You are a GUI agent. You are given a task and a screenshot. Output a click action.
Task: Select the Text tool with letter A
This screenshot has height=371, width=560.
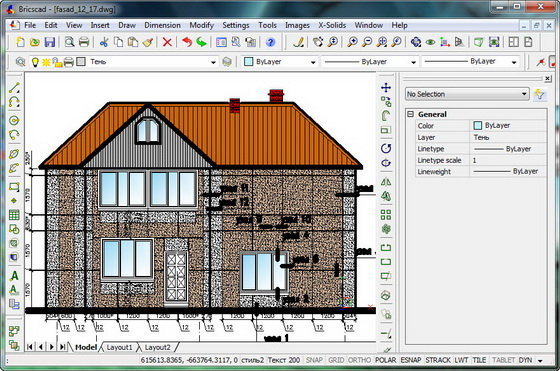pos(14,276)
